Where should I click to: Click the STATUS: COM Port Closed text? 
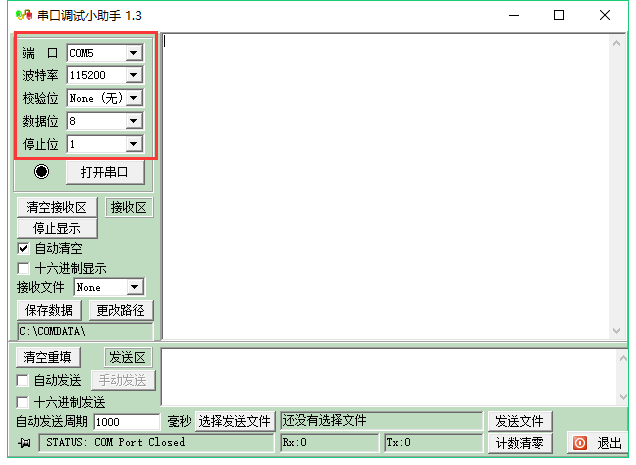point(116,442)
